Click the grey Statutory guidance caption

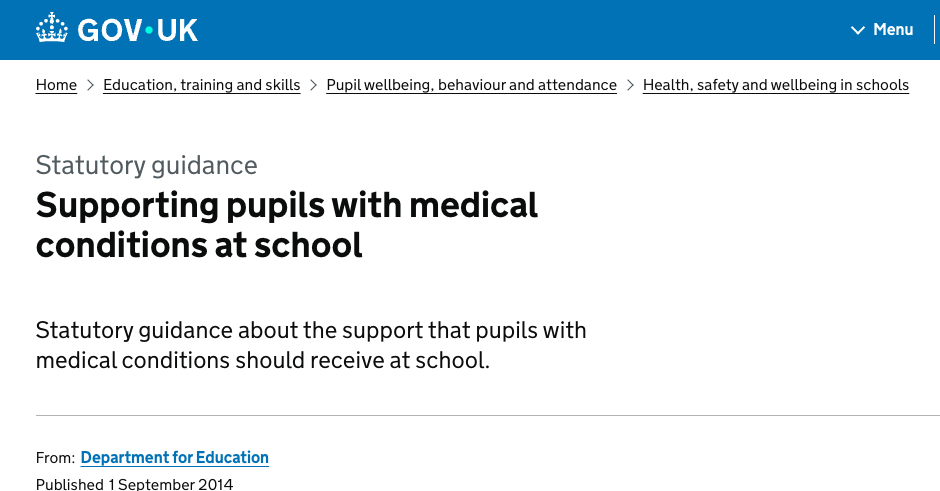pyautogui.click(x=146, y=165)
